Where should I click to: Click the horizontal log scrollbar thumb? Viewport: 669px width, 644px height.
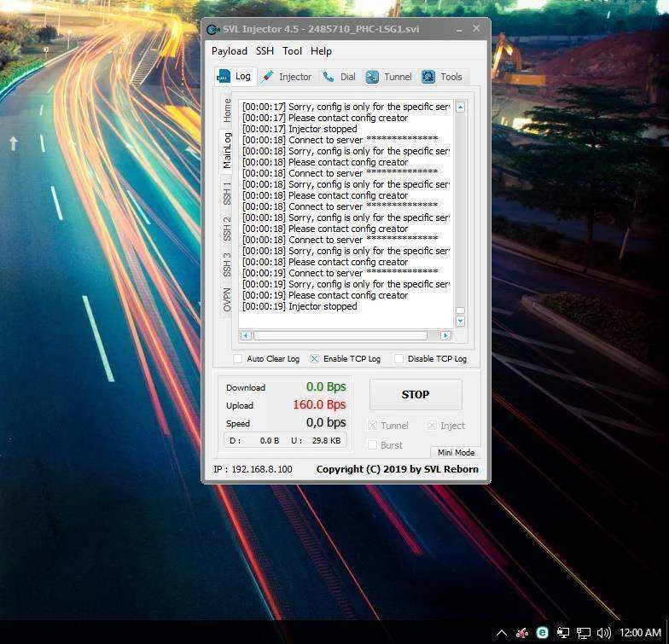(x=340, y=335)
